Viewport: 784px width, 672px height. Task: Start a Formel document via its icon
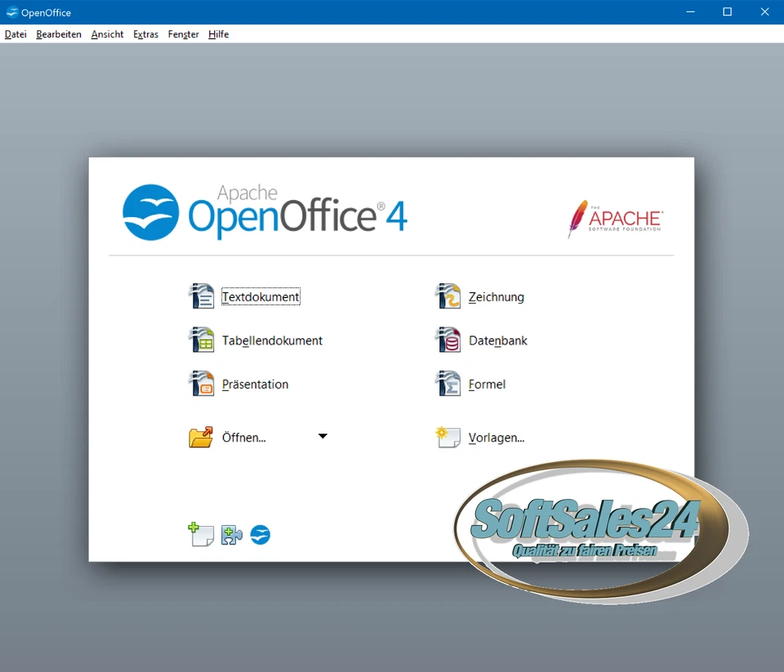point(448,384)
